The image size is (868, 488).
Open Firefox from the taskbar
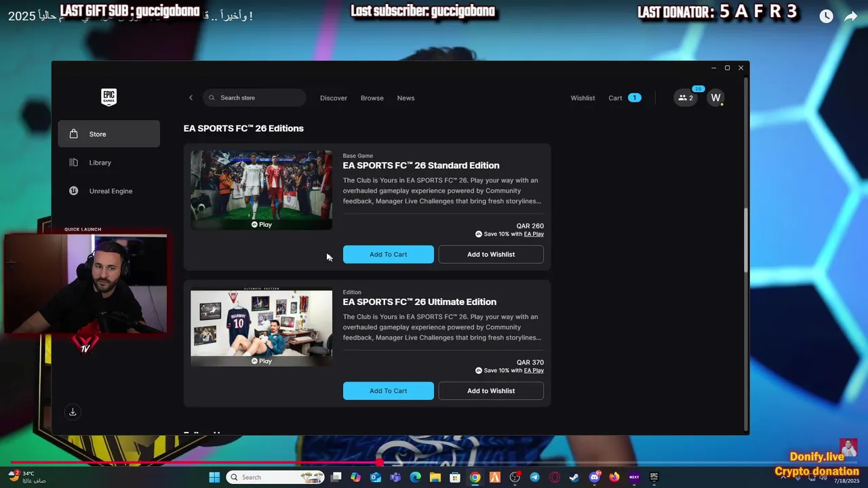pyautogui.click(x=614, y=477)
